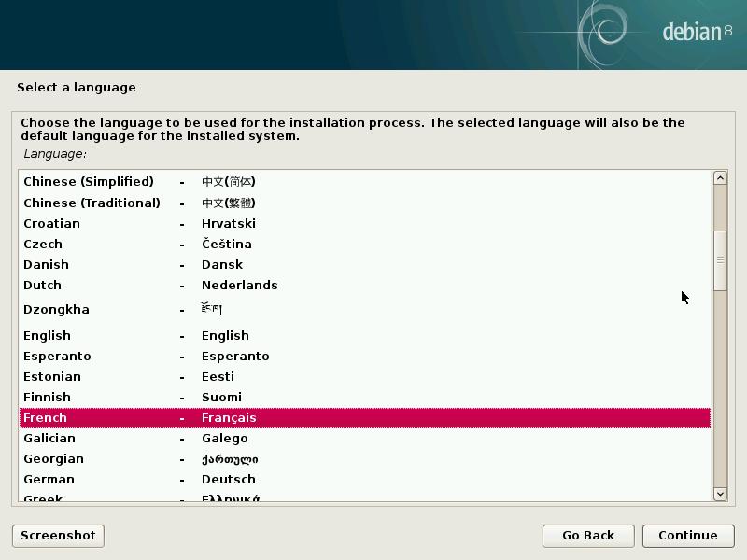Click the Screenshot button

(58, 535)
